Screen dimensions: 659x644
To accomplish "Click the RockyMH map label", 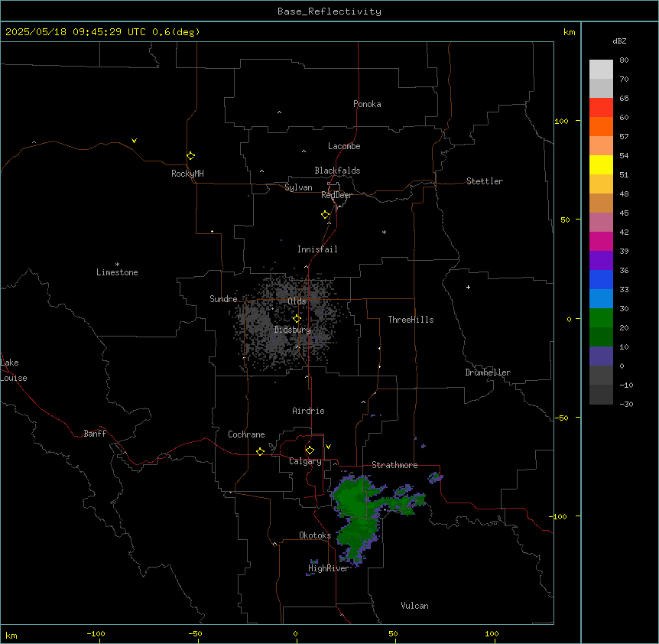I will [x=187, y=174].
